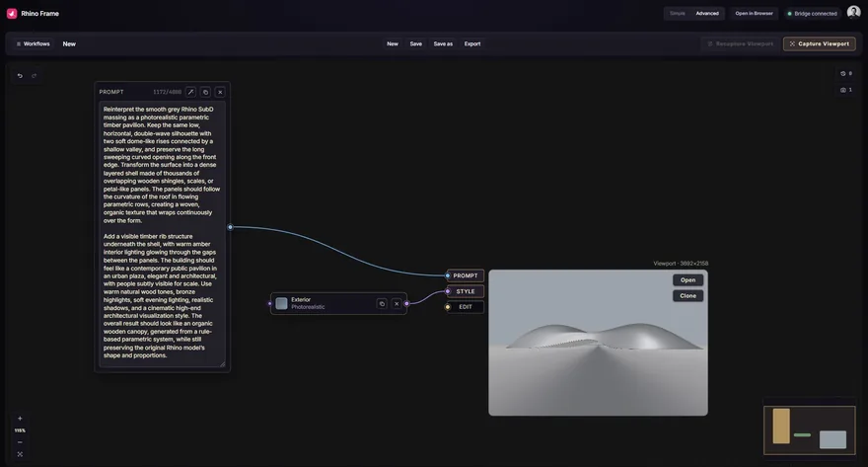Click Recapture Viewport button

coord(740,43)
